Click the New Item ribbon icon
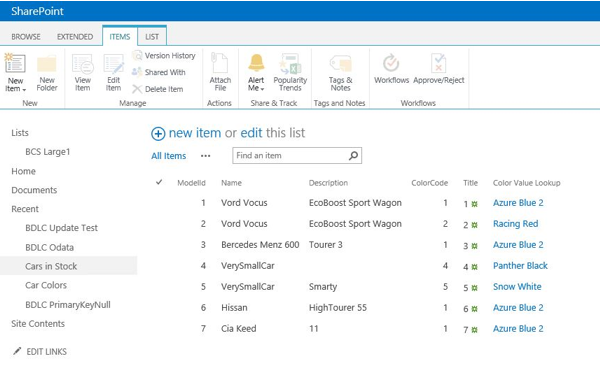The image size is (600, 367). (x=15, y=64)
